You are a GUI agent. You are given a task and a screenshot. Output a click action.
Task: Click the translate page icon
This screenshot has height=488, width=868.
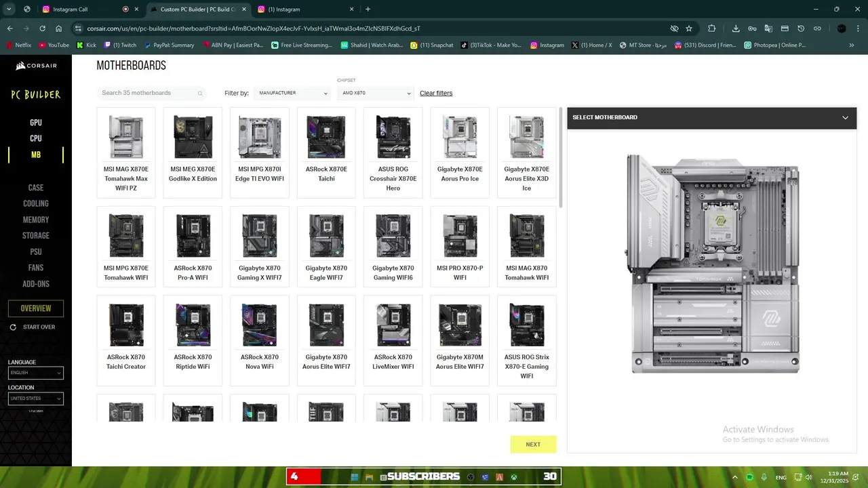pyautogui.click(x=768, y=28)
